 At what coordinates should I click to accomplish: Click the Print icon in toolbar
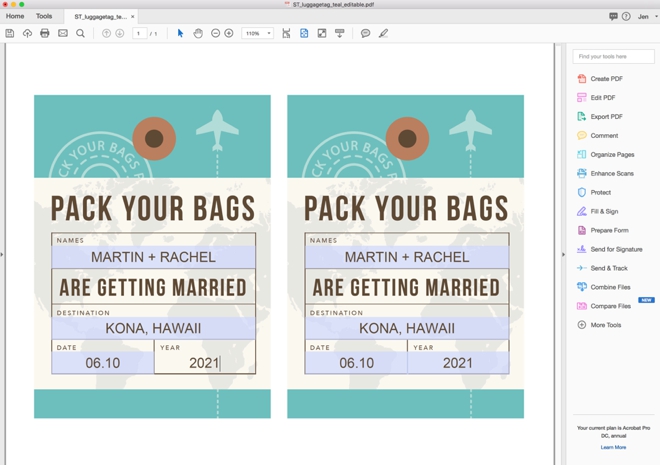tap(45, 33)
